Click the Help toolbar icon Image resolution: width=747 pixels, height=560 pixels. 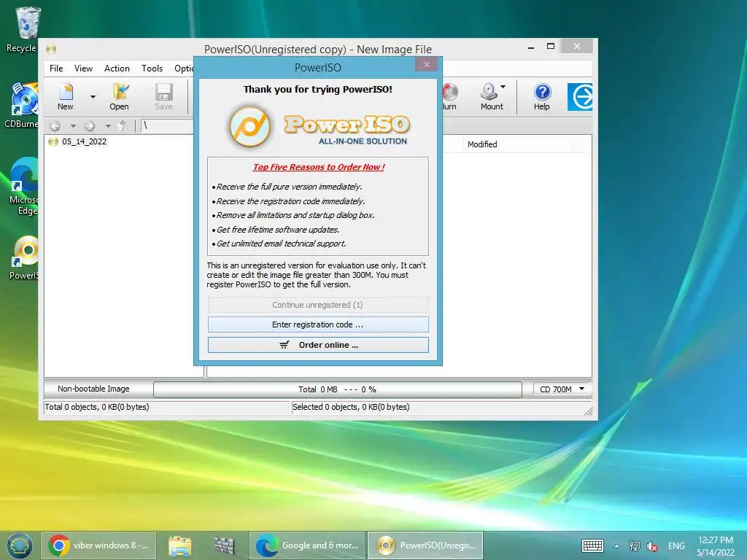click(x=542, y=97)
